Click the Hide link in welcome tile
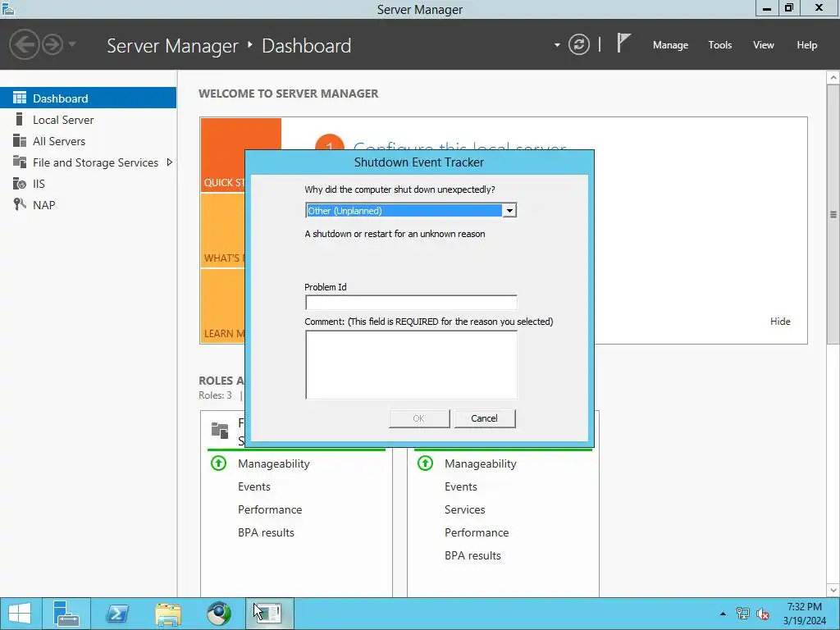The image size is (840, 630). coord(780,321)
